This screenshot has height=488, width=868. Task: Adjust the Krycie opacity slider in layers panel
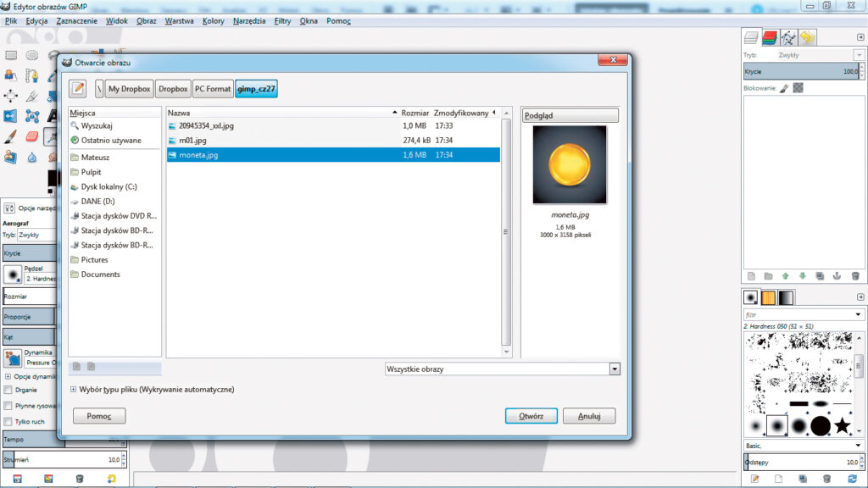coord(801,72)
